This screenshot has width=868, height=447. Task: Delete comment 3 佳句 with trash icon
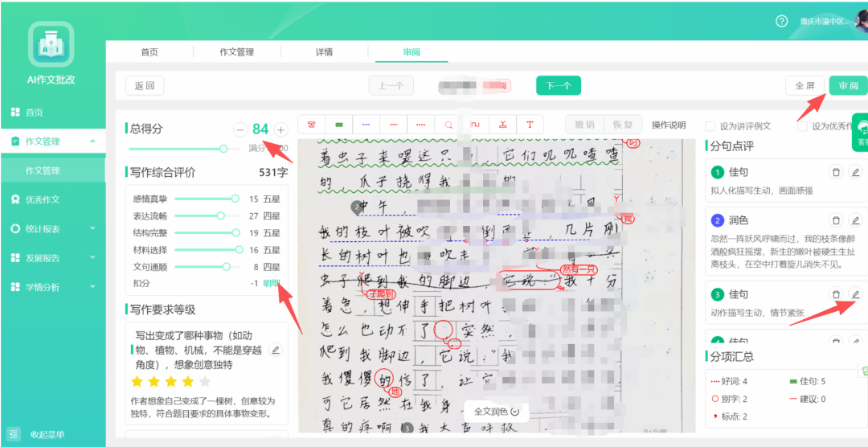pos(837,294)
